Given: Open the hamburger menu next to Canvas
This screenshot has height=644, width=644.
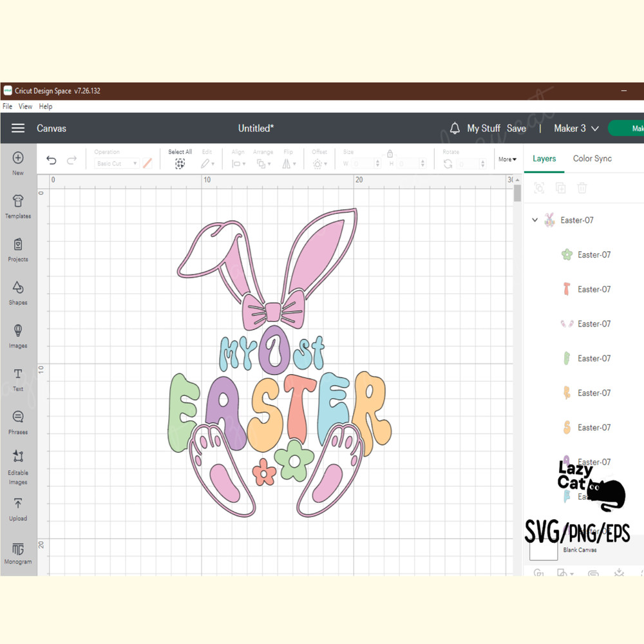Looking at the screenshot, I should [18, 128].
